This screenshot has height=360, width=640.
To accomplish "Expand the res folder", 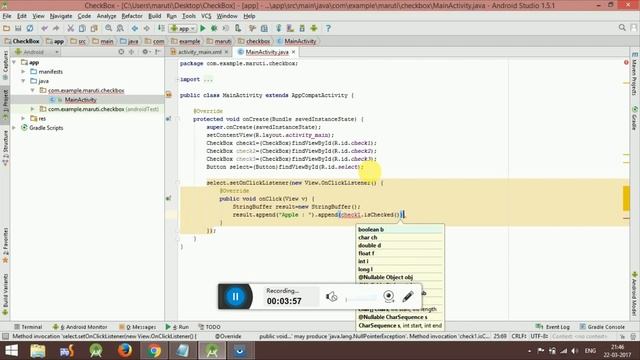I will (24, 118).
